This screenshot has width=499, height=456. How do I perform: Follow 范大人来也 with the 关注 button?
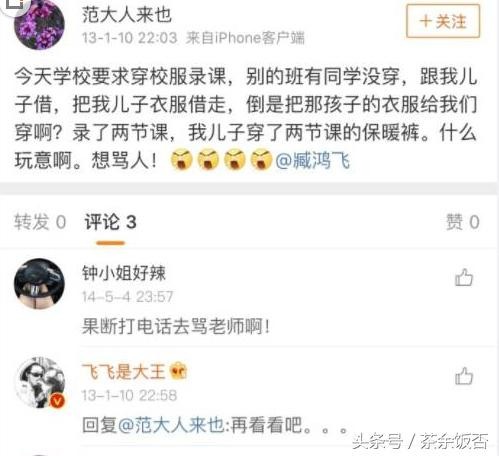coord(443,21)
